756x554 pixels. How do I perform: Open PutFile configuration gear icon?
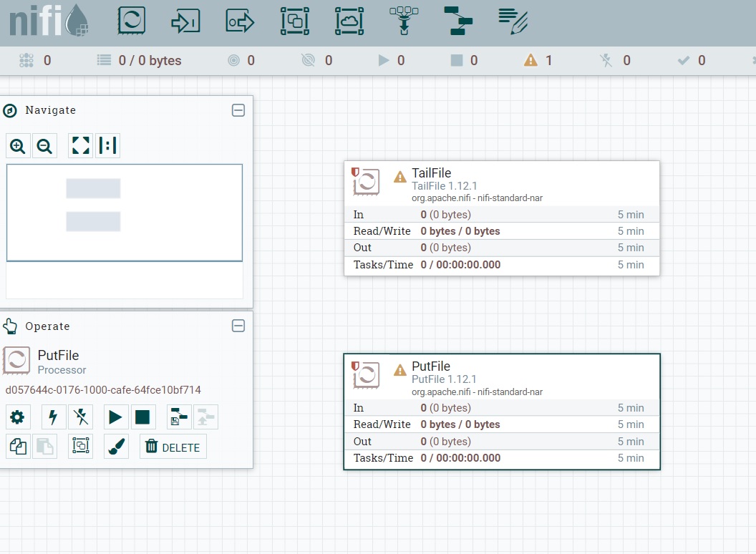(x=18, y=417)
